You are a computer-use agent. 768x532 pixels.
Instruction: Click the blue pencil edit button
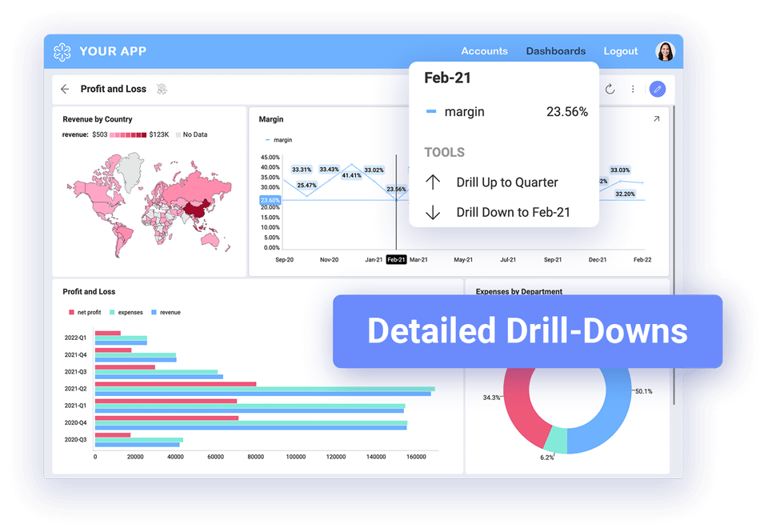[658, 89]
